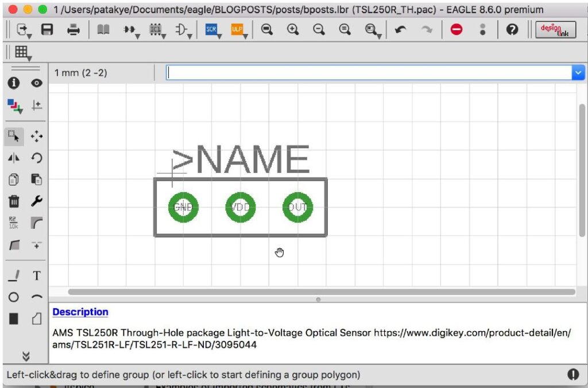Toggle the Show eye tool
588x388 pixels.
pyautogui.click(x=36, y=83)
